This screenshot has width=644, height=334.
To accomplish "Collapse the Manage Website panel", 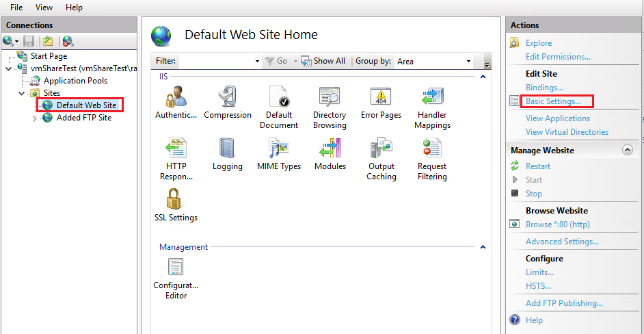I will (628, 150).
